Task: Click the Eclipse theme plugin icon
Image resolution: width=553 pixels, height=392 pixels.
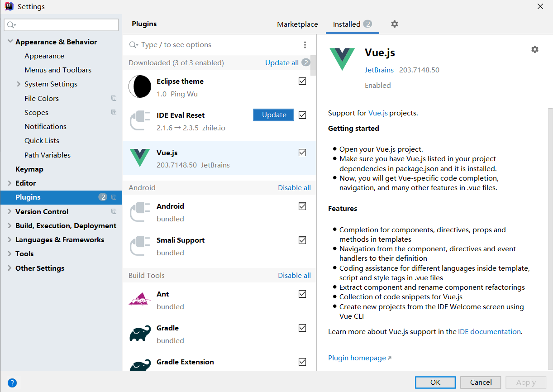Action: pos(139,86)
